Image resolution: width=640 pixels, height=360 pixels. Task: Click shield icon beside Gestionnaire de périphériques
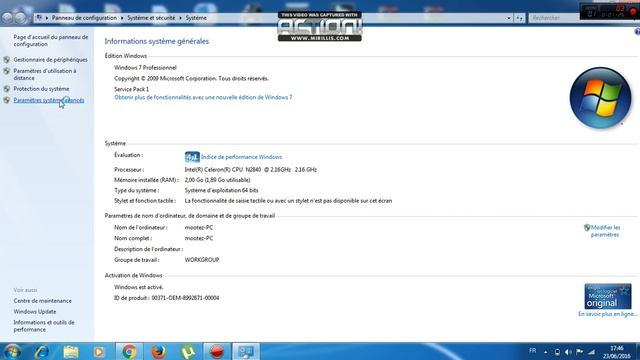tap(7, 60)
